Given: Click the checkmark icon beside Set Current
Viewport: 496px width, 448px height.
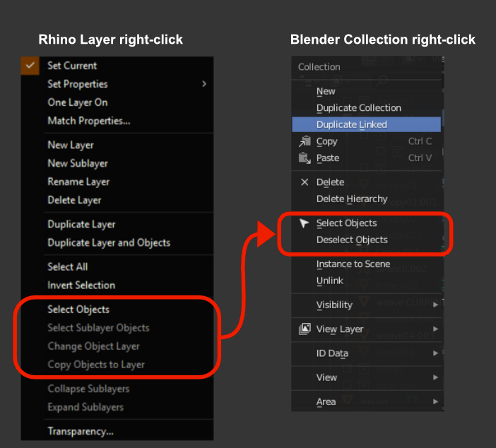Looking at the screenshot, I should click(x=30, y=66).
